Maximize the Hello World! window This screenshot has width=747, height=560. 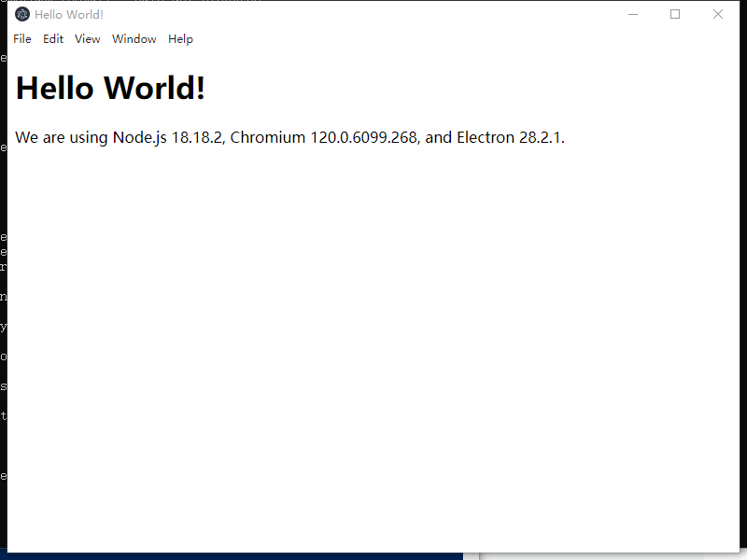pos(675,14)
